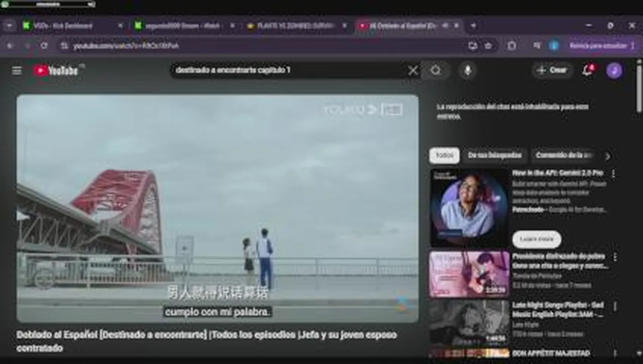This screenshot has height=364, width=643.
Task: Open Late Night Songs Playlist thumbnail
Action: coord(470,322)
